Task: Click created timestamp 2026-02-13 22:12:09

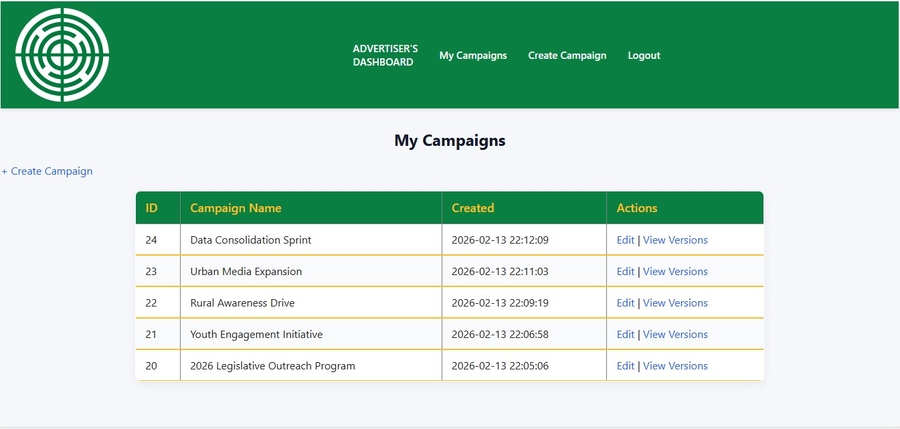Action: click(500, 240)
